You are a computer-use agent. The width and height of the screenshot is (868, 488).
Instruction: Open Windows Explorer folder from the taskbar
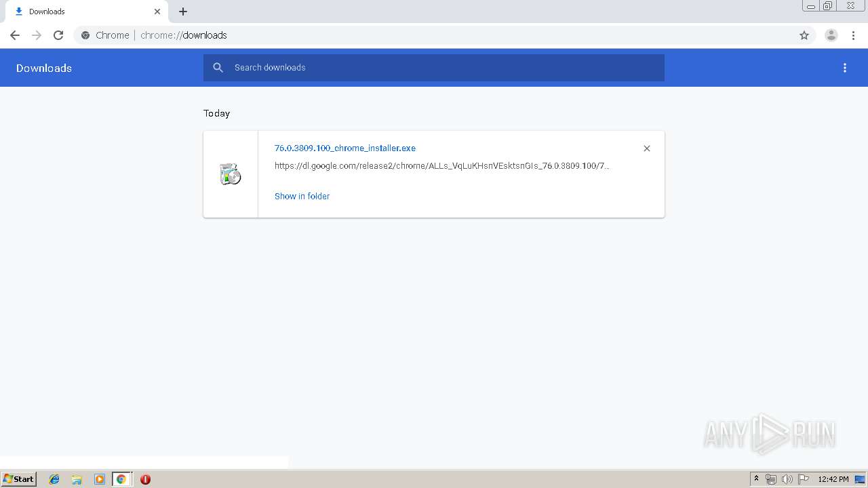(77, 479)
